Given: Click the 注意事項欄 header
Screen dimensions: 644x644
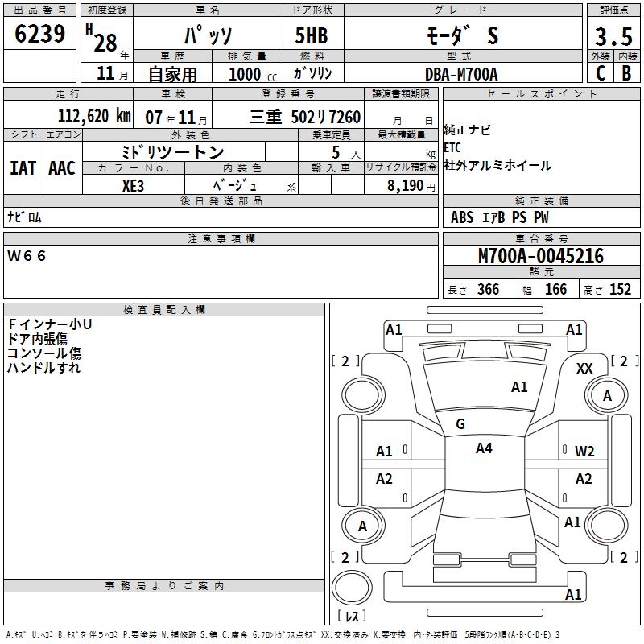Looking at the screenshot, I should (x=221, y=238).
